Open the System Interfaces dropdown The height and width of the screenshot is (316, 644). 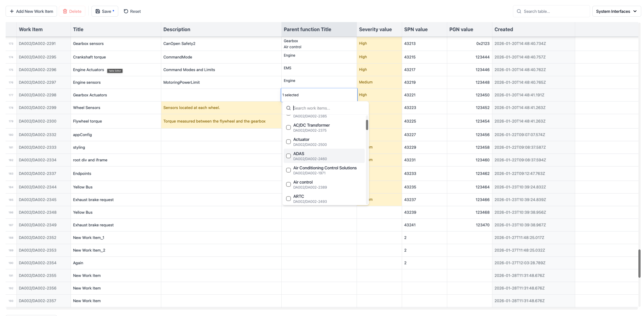click(616, 11)
